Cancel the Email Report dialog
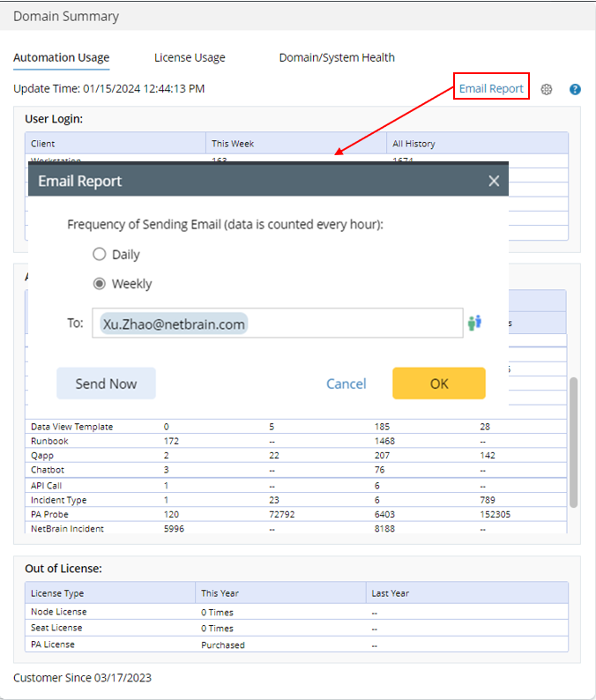 [346, 384]
